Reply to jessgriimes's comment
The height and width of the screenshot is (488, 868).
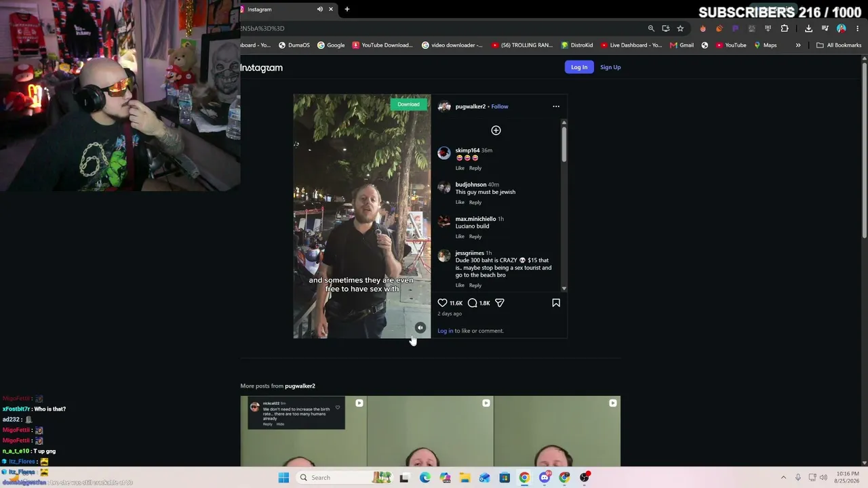click(x=475, y=285)
